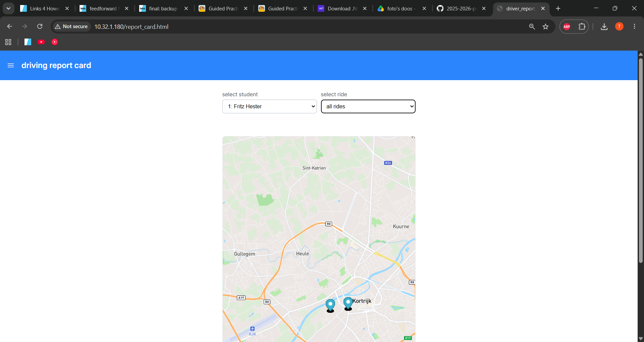Screen dimensions: 644x342
Task: Click the page scrollbar thumb
Action: click(x=641, y=160)
